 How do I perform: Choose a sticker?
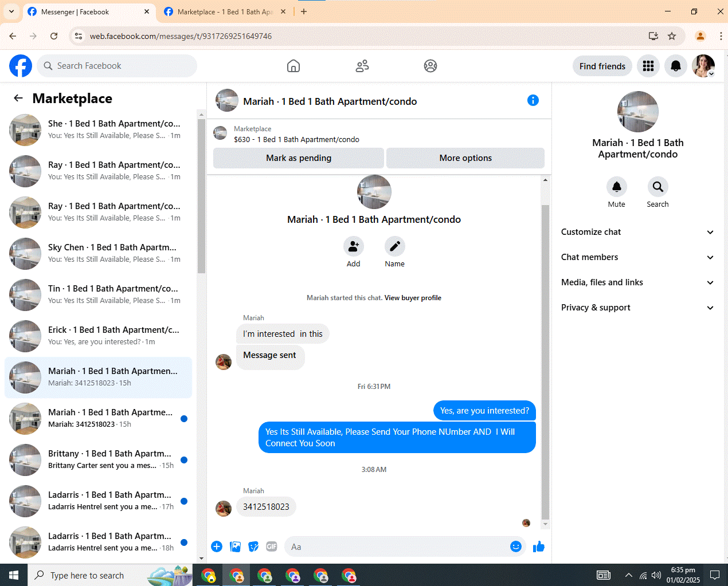pyautogui.click(x=253, y=546)
